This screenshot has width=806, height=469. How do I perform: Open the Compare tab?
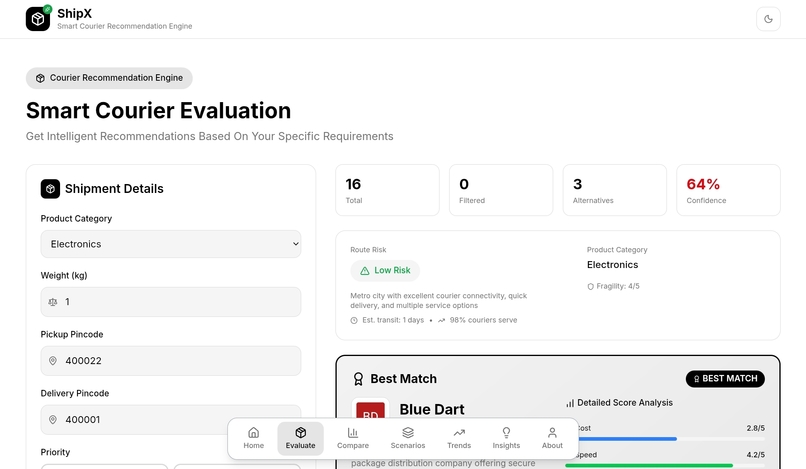353,438
